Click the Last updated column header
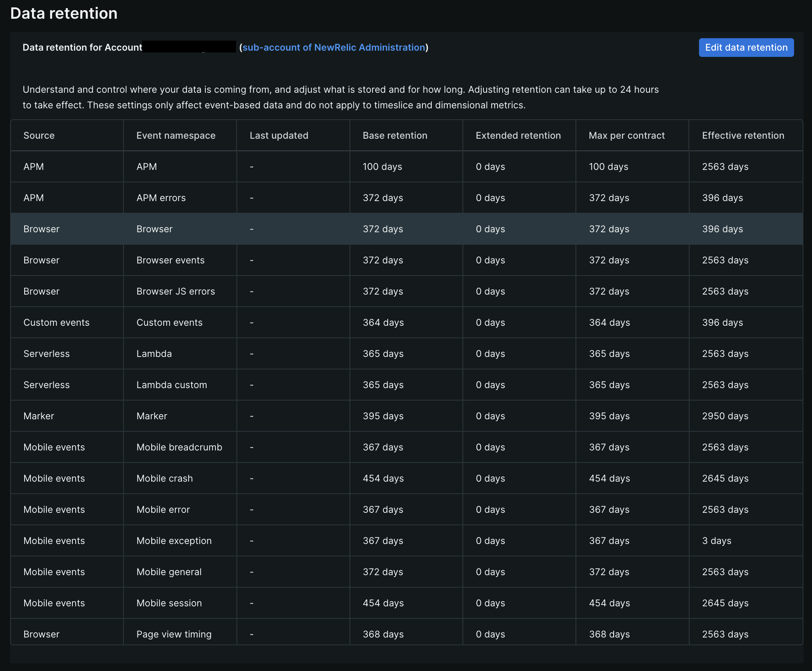Viewport: 812px width, 671px height. point(279,136)
